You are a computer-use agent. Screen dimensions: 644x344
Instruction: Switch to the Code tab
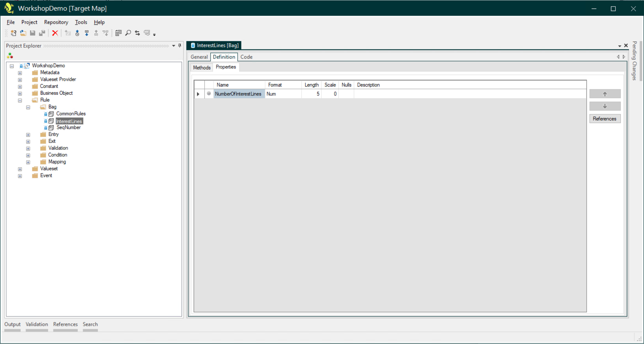coord(246,57)
